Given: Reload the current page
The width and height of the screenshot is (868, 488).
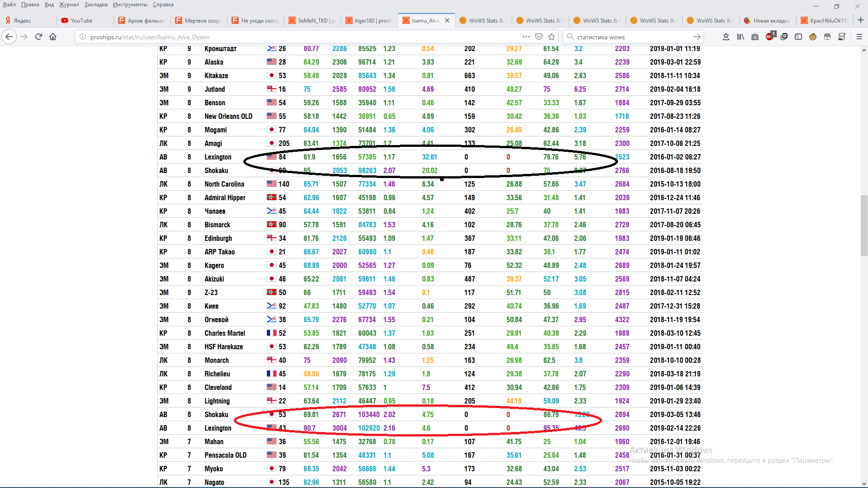Looking at the screenshot, I should click(38, 37).
